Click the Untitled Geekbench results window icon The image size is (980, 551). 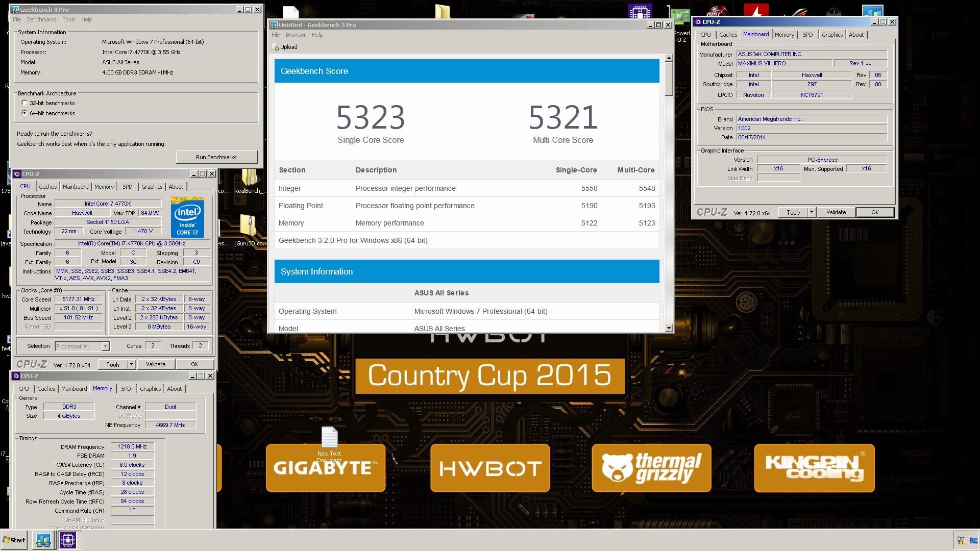pyautogui.click(x=274, y=24)
